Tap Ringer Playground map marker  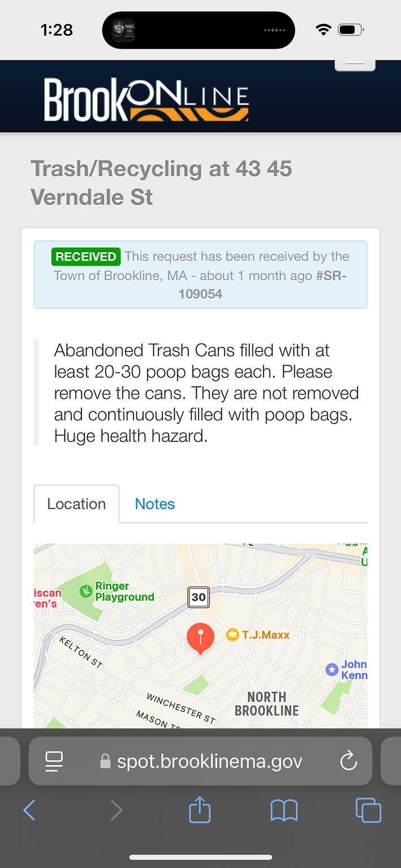pos(86,591)
